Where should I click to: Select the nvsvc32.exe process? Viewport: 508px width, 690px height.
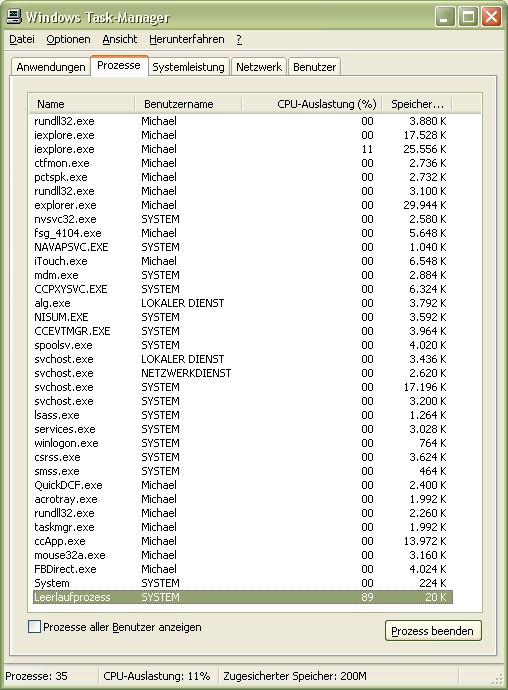pos(243,219)
